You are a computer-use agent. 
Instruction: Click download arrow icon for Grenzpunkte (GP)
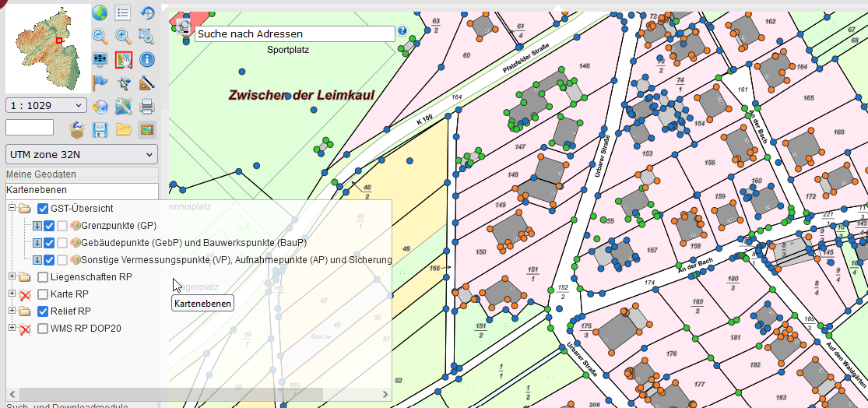[x=37, y=226]
